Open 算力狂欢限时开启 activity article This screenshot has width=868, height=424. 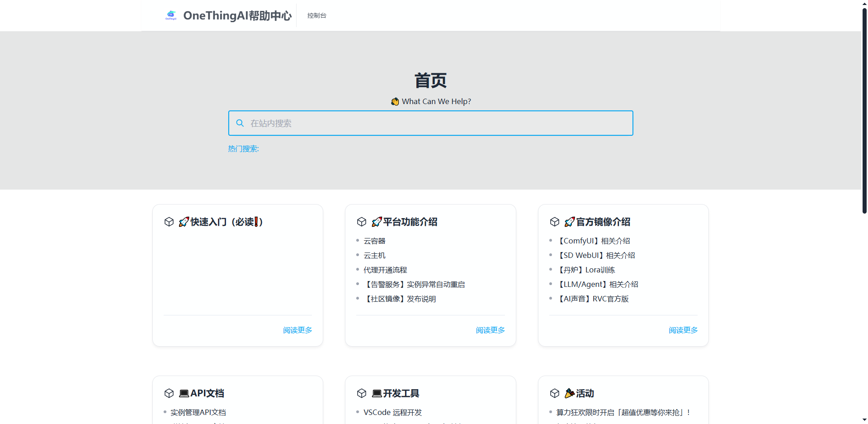pyautogui.click(x=623, y=413)
